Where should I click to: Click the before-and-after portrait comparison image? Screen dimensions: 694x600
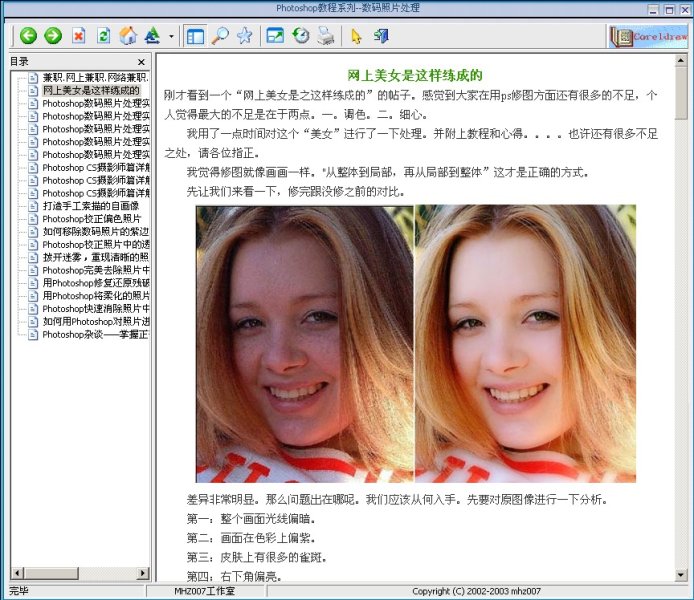(x=415, y=344)
